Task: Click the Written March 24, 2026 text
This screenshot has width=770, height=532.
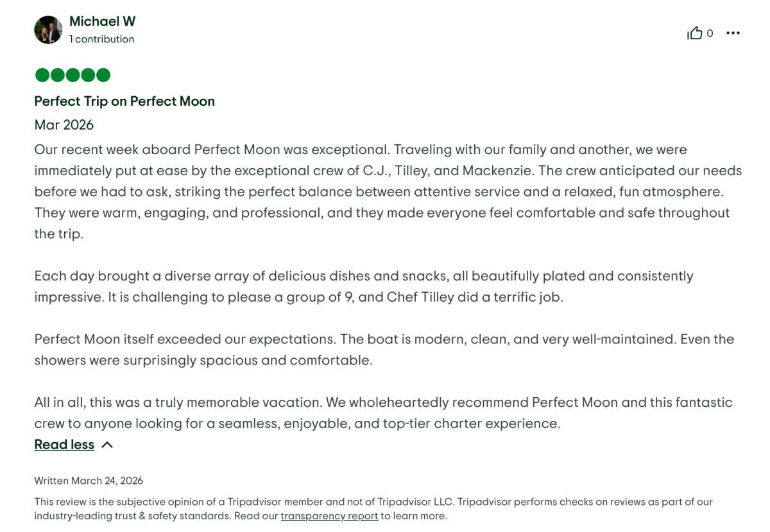Action: (x=89, y=481)
